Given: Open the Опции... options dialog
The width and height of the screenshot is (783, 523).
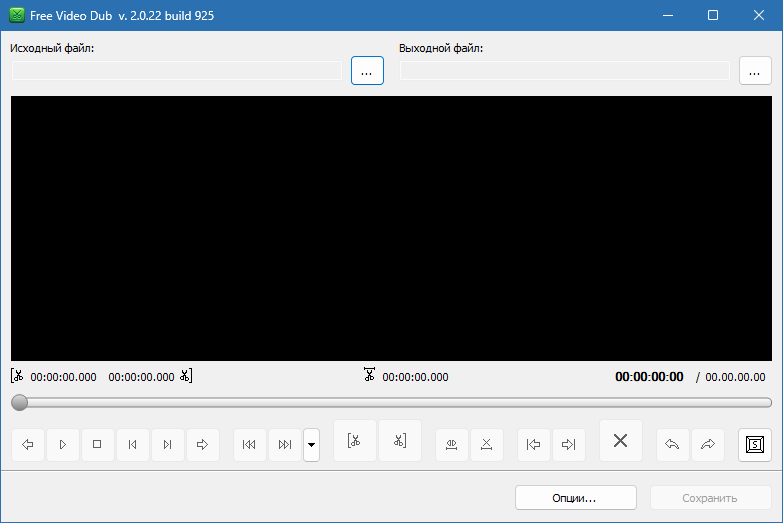Looking at the screenshot, I should pyautogui.click(x=576, y=498).
